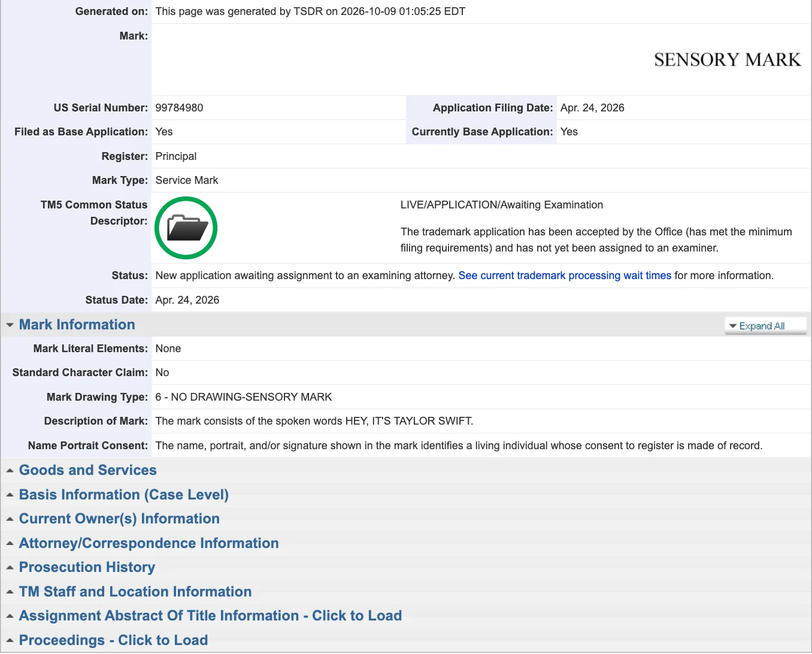Click the TSDR generated-on timestamp text
Image resolution: width=812 pixels, height=654 pixels.
[310, 11]
